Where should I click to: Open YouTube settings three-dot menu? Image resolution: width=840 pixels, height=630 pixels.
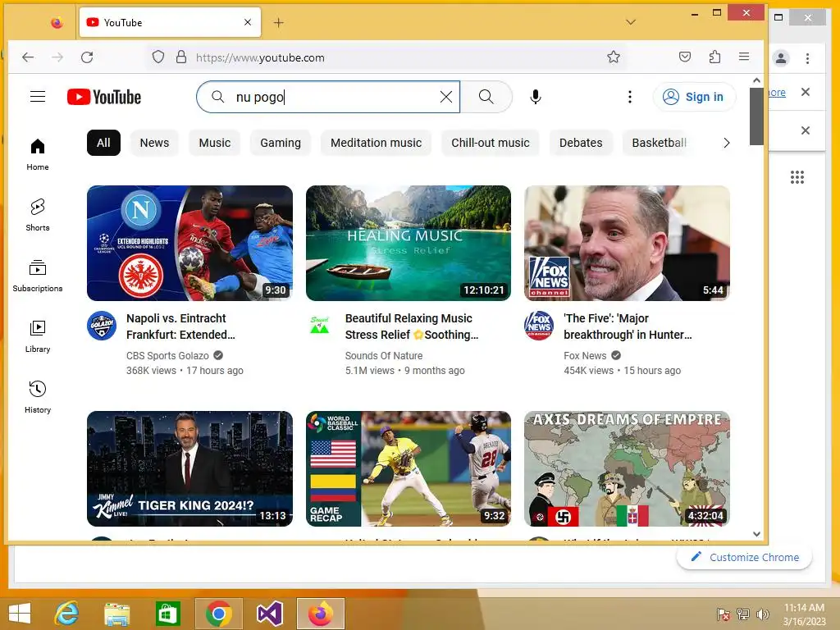click(630, 97)
